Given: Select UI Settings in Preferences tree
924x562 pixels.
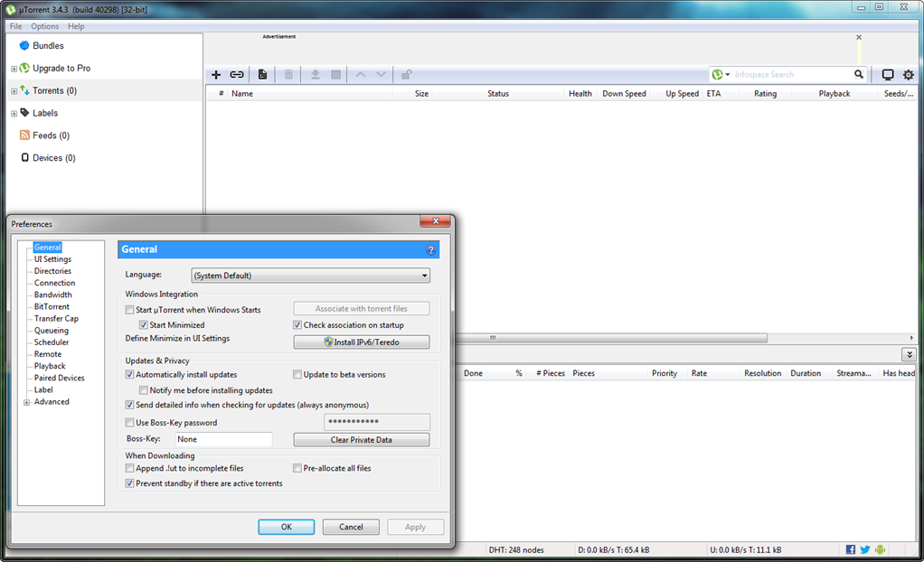Looking at the screenshot, I should pyautogui.click(x=53, y=259).
